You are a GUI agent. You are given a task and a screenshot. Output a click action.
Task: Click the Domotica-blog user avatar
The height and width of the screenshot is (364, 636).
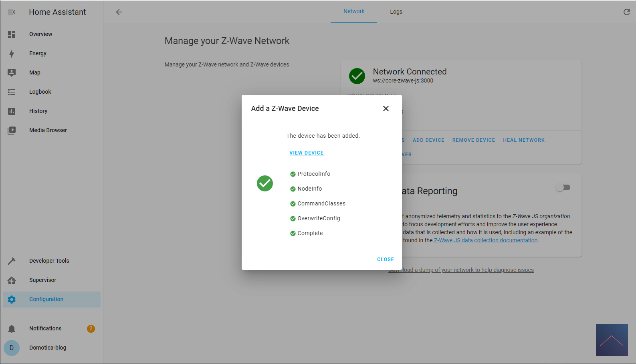12,348
